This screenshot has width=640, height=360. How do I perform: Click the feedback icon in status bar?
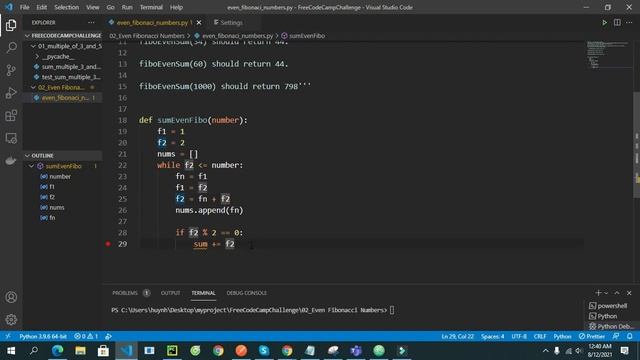(x=616, y=336)
